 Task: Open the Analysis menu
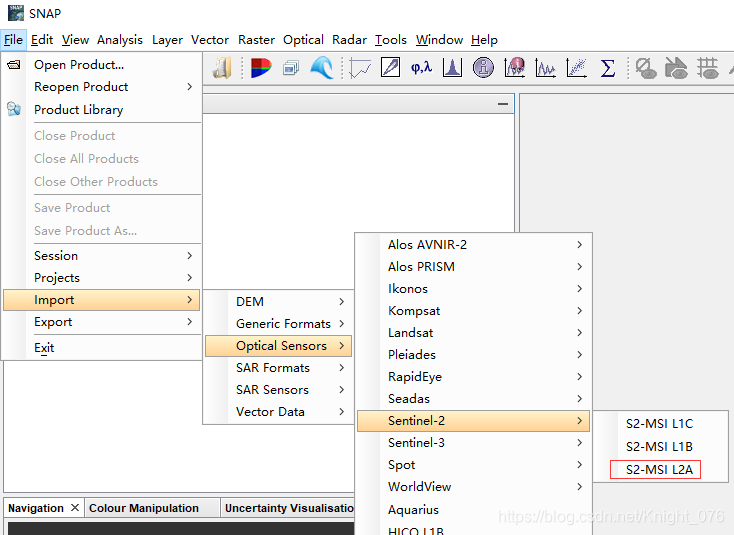point(120,40)
